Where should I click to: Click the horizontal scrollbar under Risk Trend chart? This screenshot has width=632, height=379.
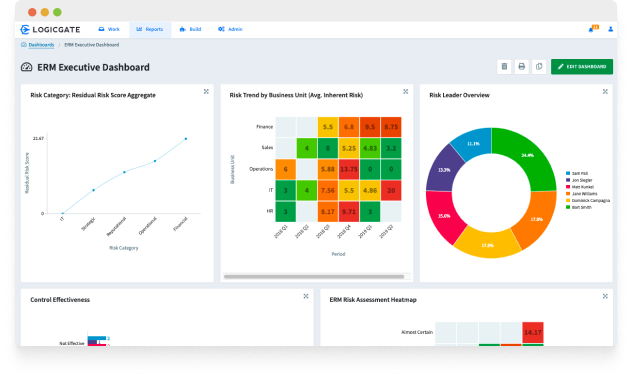pyautogui.click(x=314, y=277)
